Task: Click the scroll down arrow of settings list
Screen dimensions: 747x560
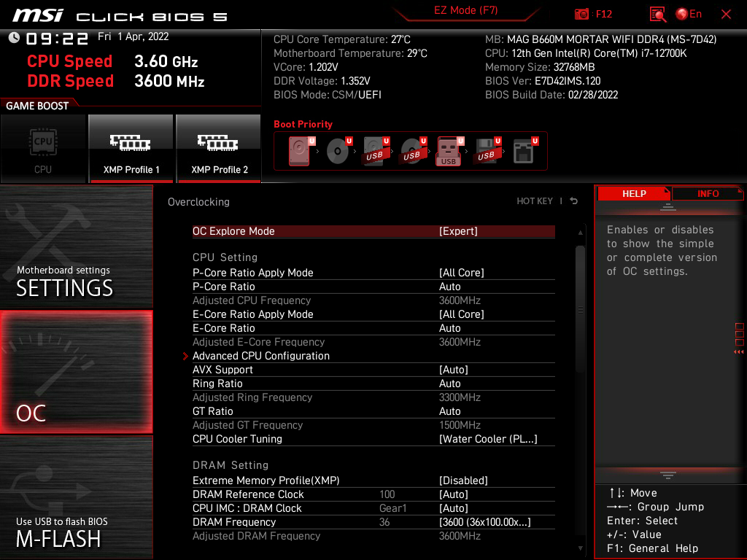Action: pos(580,548)
